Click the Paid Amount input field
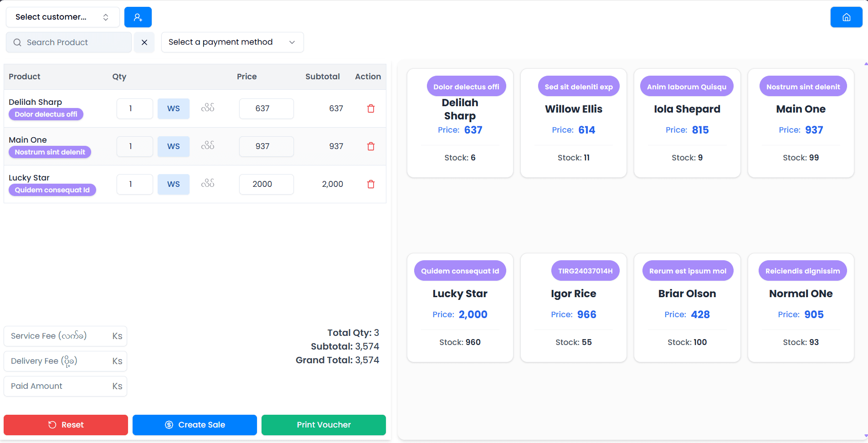The height and width of the screenshot is (443, 868). pyautogui.click(x=59, y=386)
